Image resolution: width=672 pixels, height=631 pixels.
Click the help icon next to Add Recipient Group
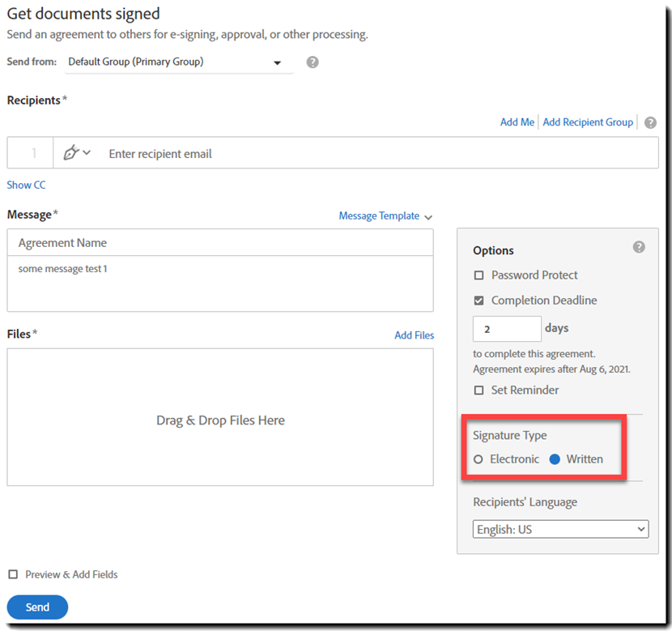coord(650,123)
